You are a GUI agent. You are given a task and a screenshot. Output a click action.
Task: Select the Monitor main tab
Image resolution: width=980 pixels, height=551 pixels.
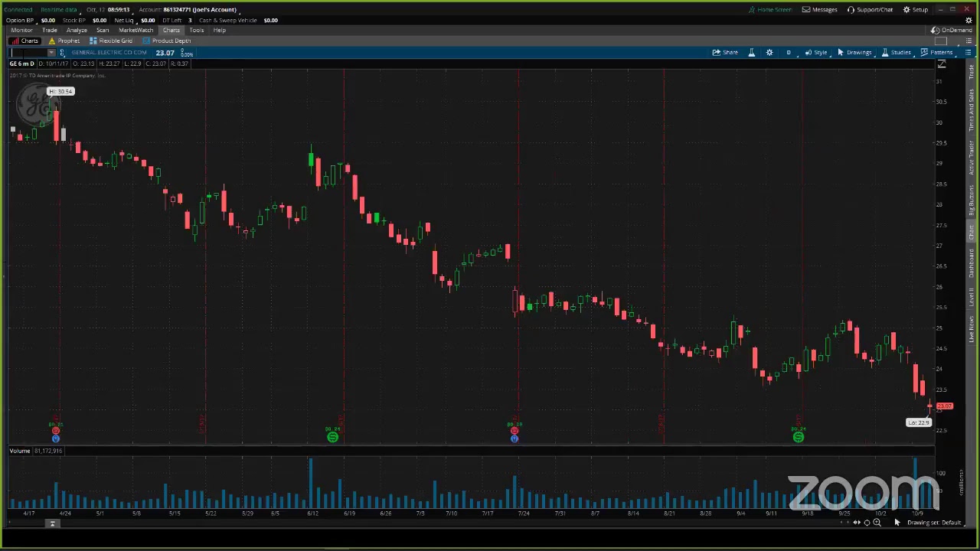tap(21, 30)
